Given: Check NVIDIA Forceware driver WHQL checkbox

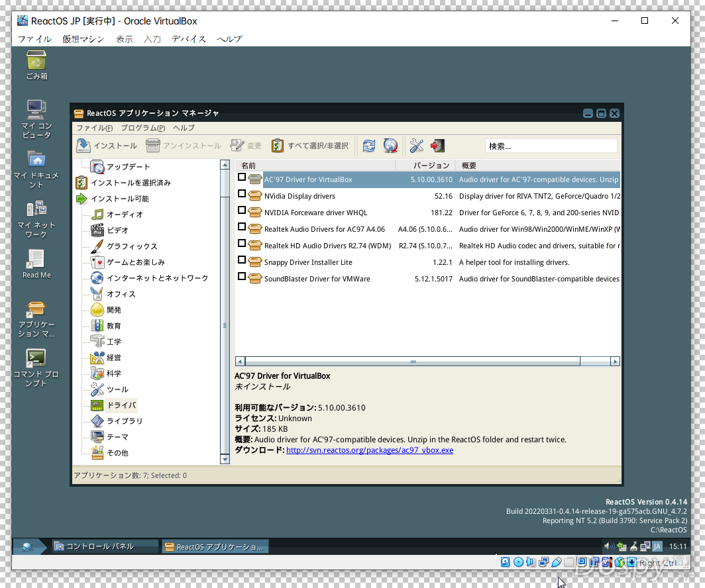Looking at the screenshot, I should pos(241,210).
